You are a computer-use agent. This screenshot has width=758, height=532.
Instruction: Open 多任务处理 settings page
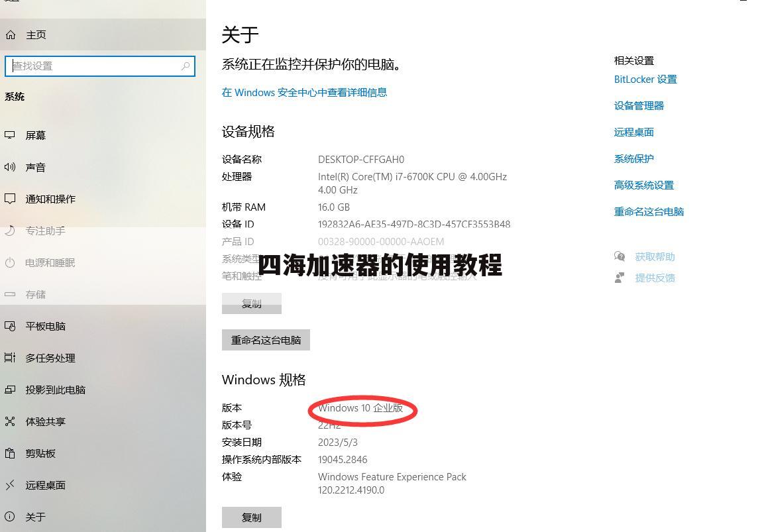pos(103,358)
